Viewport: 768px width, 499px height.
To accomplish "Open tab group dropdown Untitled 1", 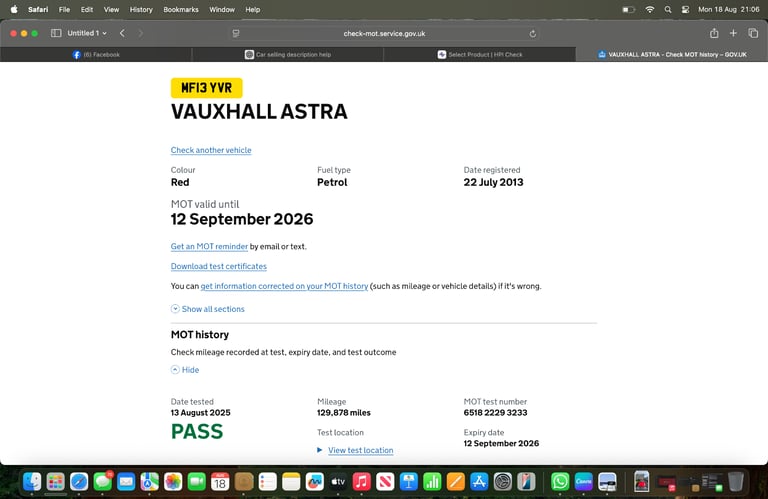I will pos(87,33).
